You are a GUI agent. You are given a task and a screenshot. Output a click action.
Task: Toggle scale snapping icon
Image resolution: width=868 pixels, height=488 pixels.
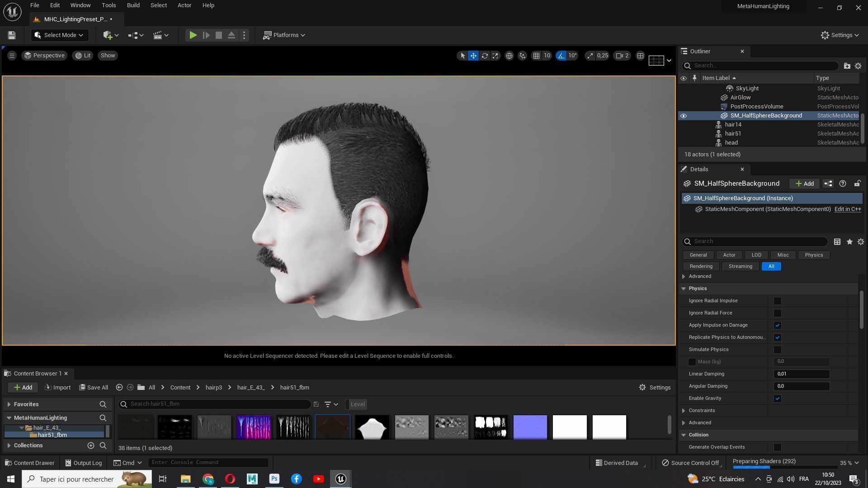[590, 56]
